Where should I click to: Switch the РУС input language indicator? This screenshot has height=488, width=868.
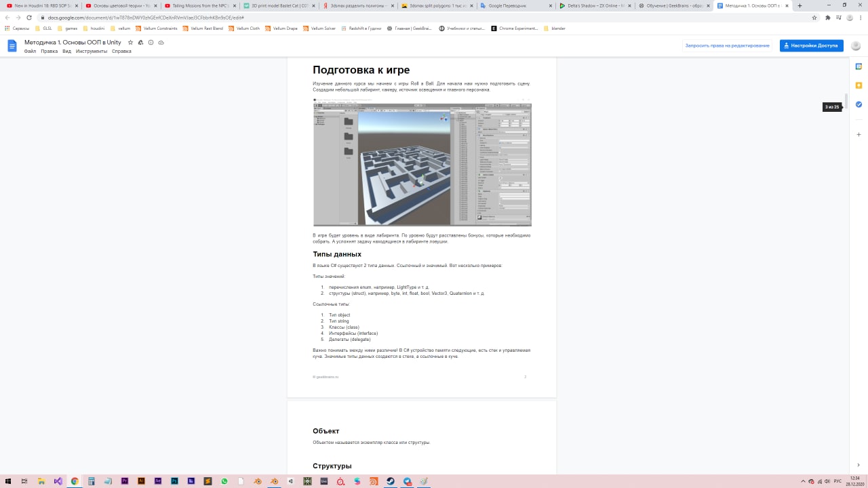(839, 481)
